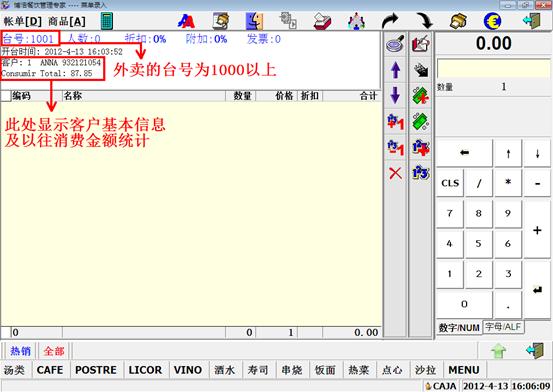Open the customer card icon in top toolbar
Image resolution: width=553 pixels, height=392 pixels.
coord(221,21)
